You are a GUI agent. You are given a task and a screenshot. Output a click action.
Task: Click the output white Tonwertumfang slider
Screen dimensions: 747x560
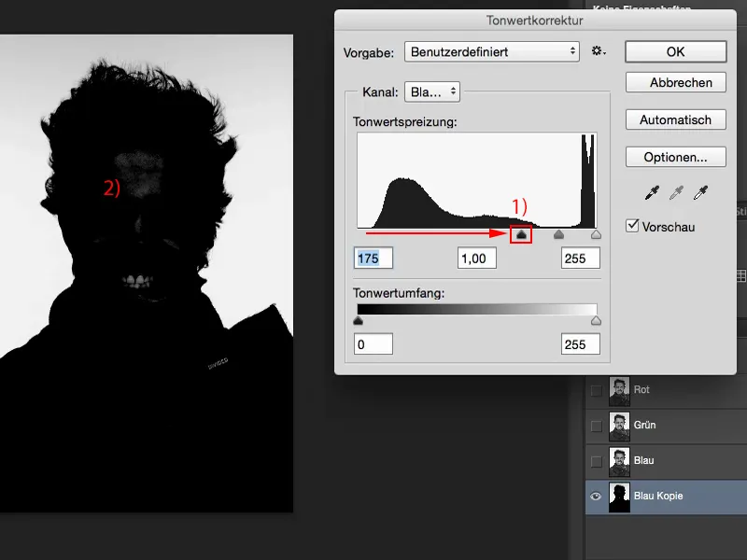[x=596, y=320]
